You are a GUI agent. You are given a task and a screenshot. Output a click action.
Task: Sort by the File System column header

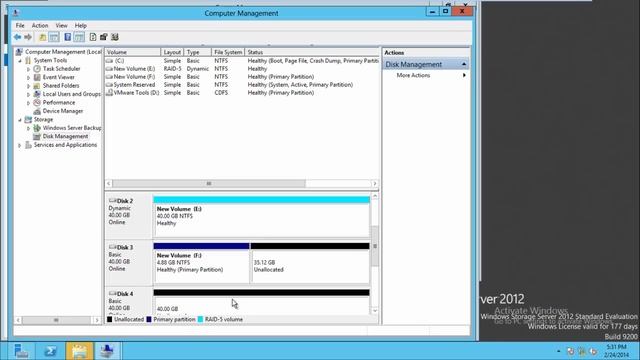coord(228,52)
